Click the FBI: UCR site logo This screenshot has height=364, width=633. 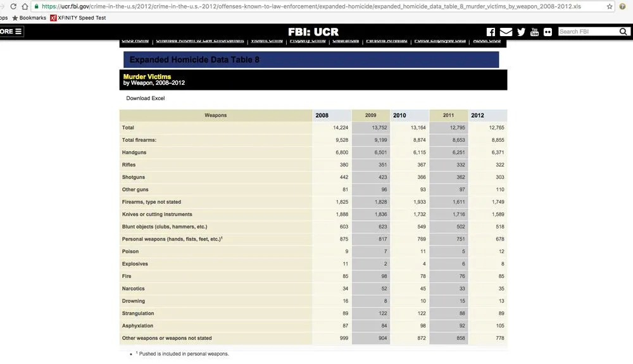tap(313, 32)
